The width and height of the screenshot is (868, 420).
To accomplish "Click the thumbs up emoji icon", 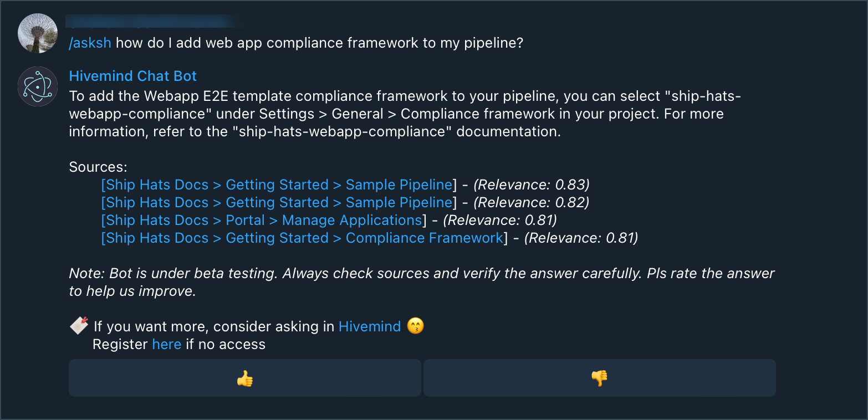I will pos(244,378).
